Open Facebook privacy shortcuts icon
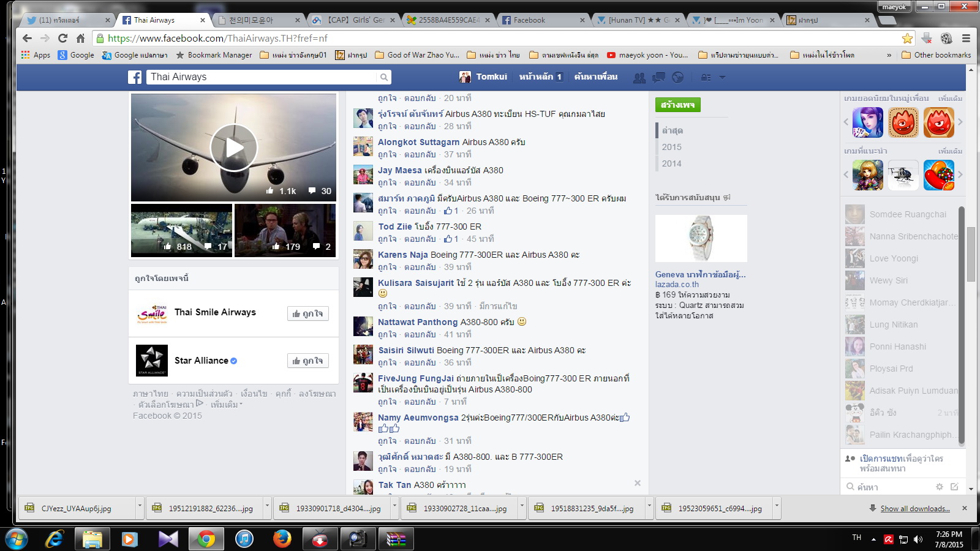This screenshot has height=551, width=980. pyautogui.click(x=706, y=78)
